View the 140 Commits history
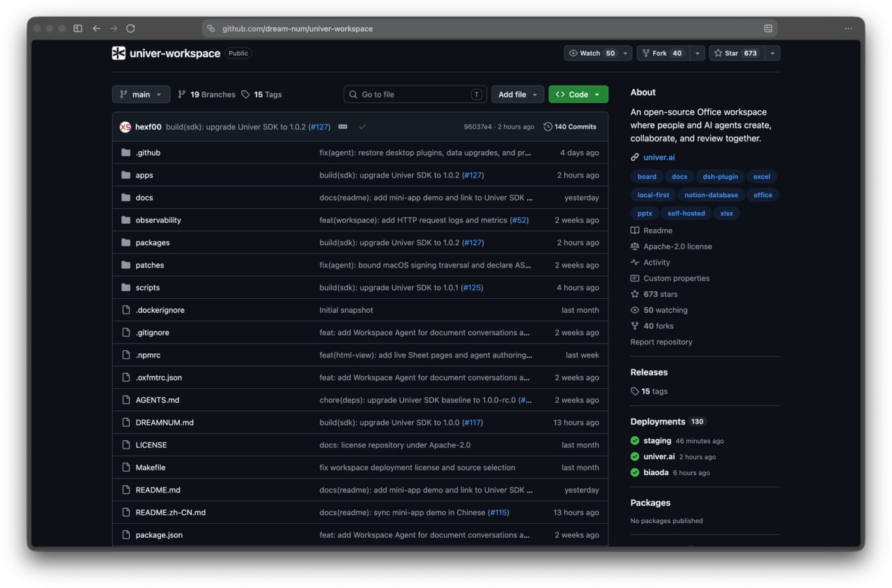892x588 pixels. (x=570, y=127)
